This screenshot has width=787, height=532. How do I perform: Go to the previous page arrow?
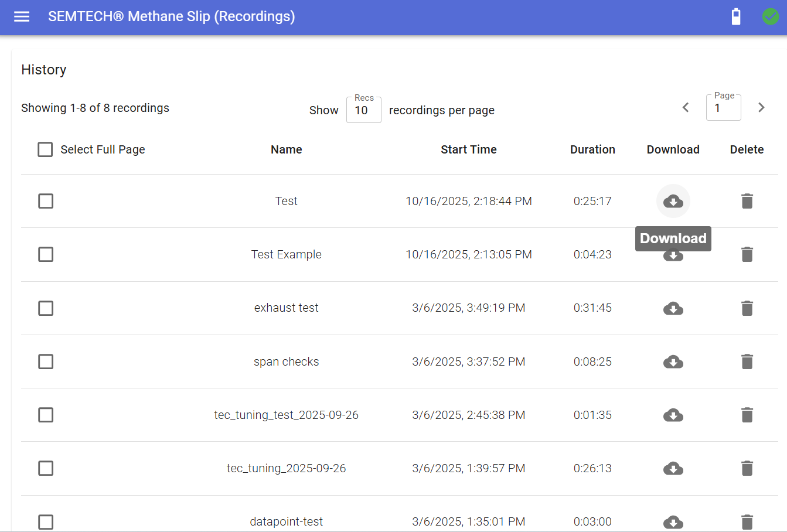pyautogui.click(x=686, y=107)
